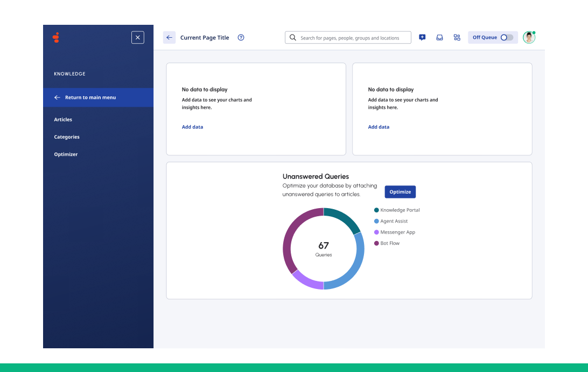The height and width of the screenshot is (372, 588).
Task: Open the user avatar profile menu
Action: pos(529,38)
